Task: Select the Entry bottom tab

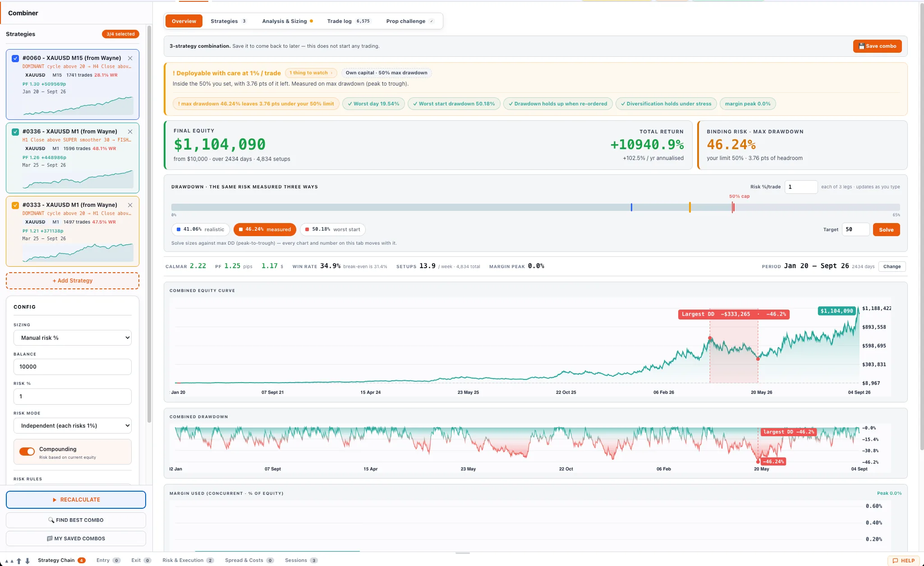Action: tap(108, 561)
